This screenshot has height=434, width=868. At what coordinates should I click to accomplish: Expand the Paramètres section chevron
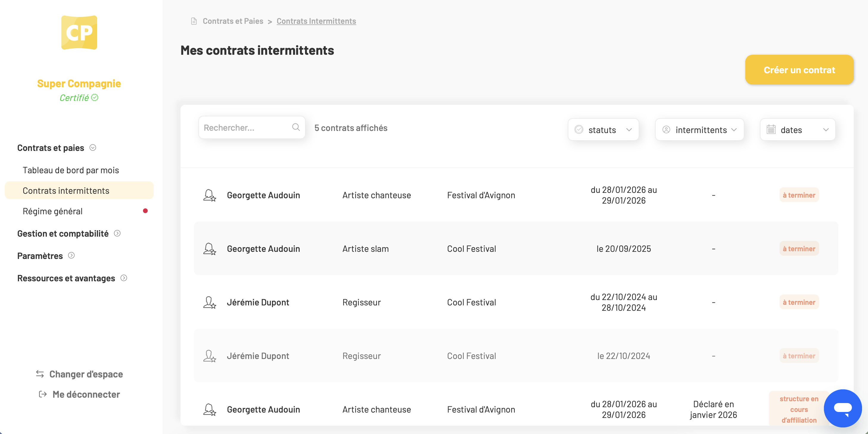[x=71, y=255]
